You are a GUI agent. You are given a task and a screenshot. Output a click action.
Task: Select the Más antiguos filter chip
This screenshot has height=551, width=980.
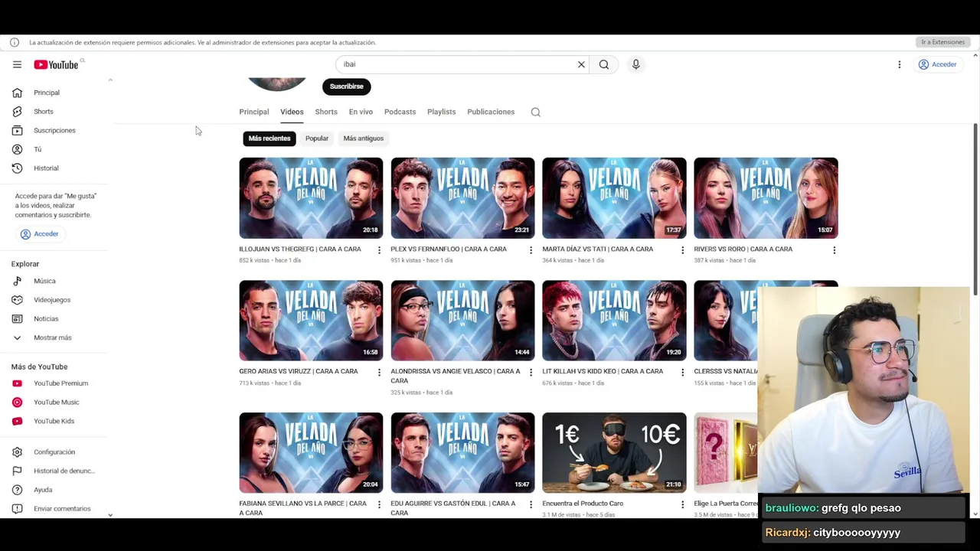(x=364, y=139)
